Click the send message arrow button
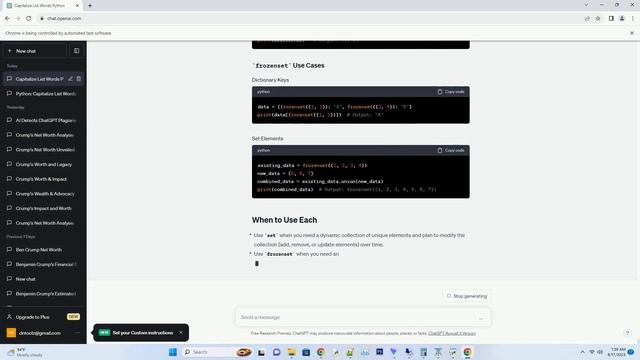This screenshot has width=640, height=360. (x=481, y=318)
